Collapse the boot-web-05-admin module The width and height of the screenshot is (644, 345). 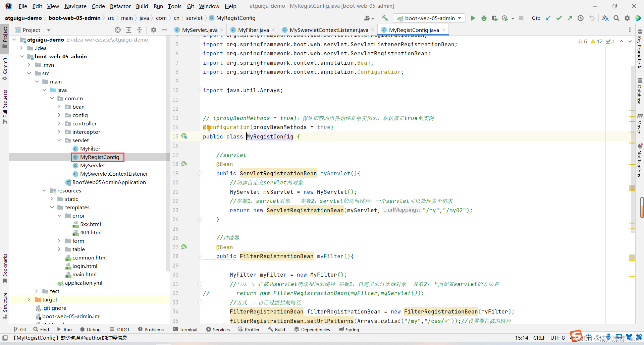point(22,56)
